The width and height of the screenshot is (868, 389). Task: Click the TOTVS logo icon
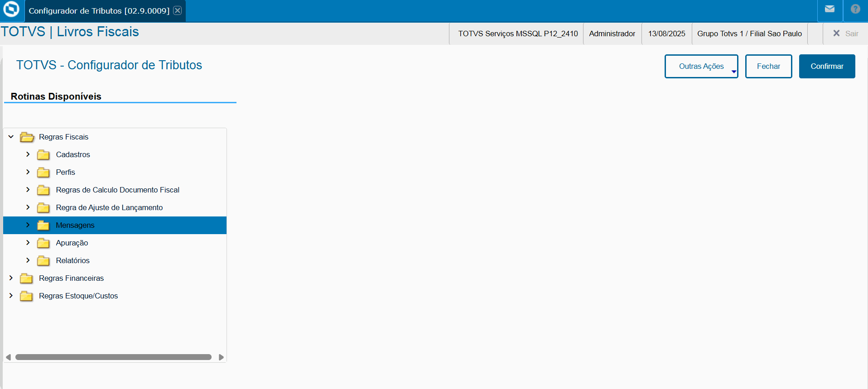[x=11, y=9]
